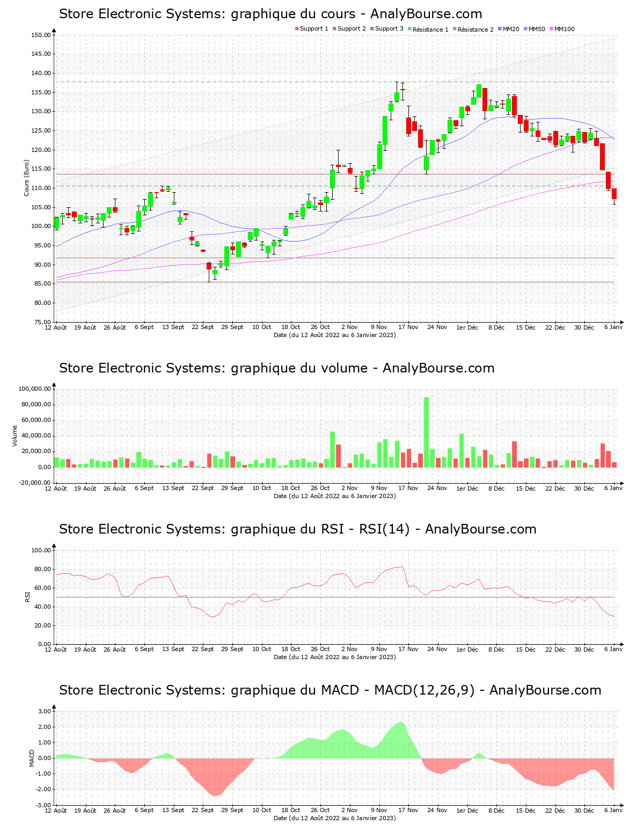
Task: Click the 20.00 value on the RSI axis
Action: (x=43, y=625)
